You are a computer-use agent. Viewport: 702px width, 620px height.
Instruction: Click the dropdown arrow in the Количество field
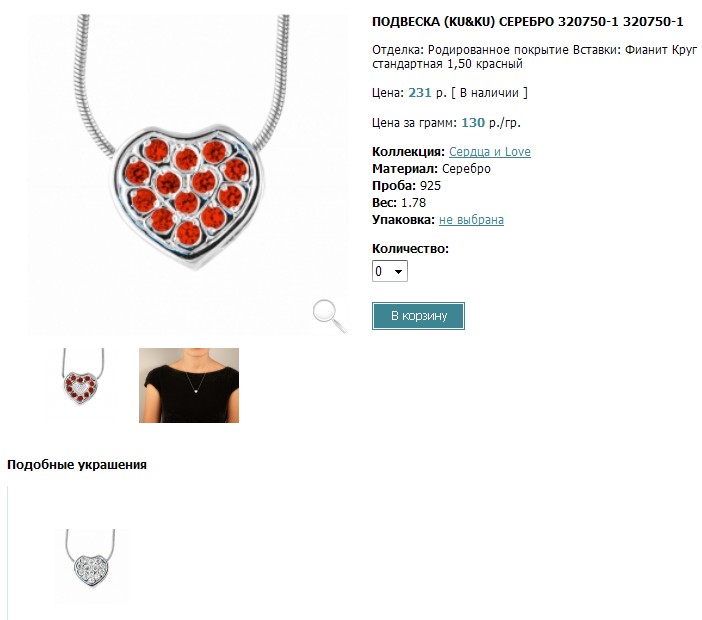(398, 272)
